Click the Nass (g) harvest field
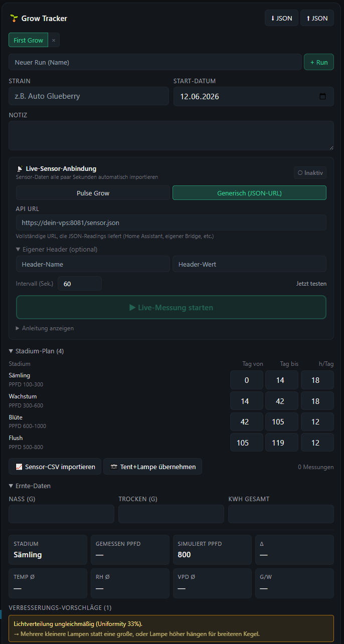The height and width of the screenshot is (644, 344). click(x=62, y=514)
